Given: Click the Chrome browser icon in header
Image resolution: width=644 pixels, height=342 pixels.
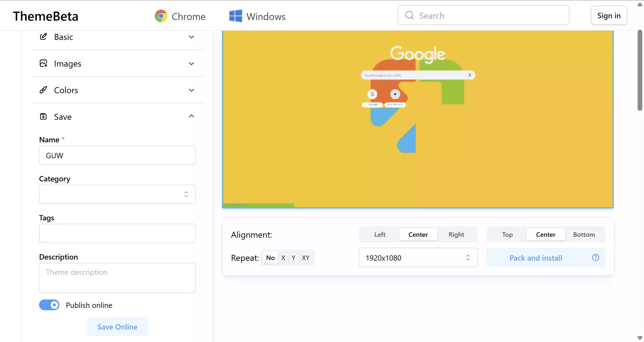Looking at the screenshot, I should point(161,16).
